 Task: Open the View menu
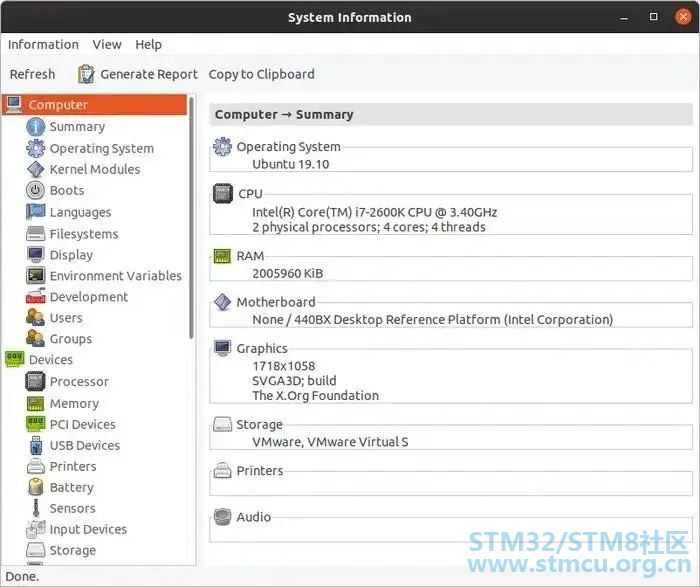tap(107, 45)
